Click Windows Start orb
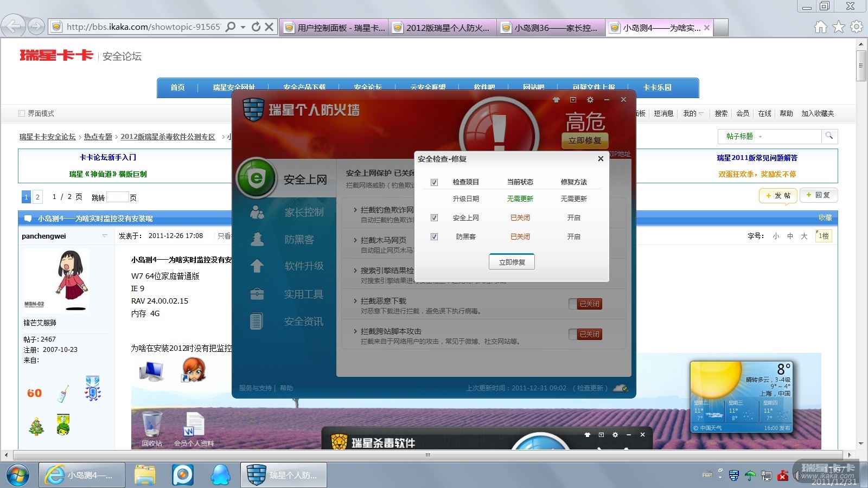This screenshot has width=868, height=488. click(x=18, y=475)
